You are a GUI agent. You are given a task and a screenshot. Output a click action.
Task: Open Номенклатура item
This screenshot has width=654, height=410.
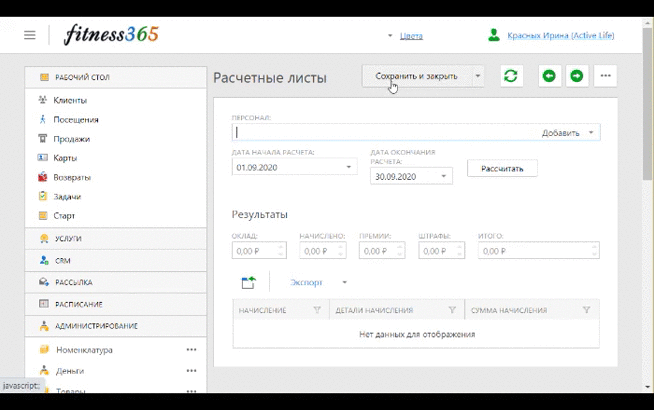coord(84,350)
